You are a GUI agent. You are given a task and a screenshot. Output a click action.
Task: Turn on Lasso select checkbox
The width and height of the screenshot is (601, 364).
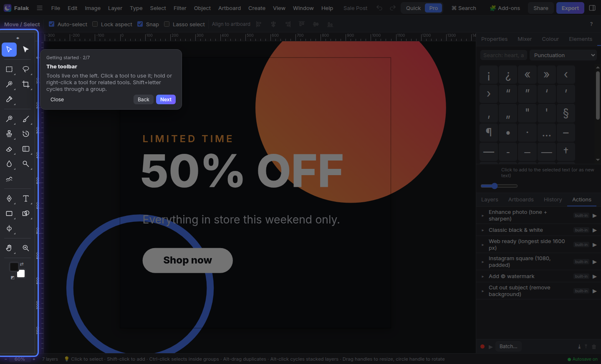tap(167, 24)
